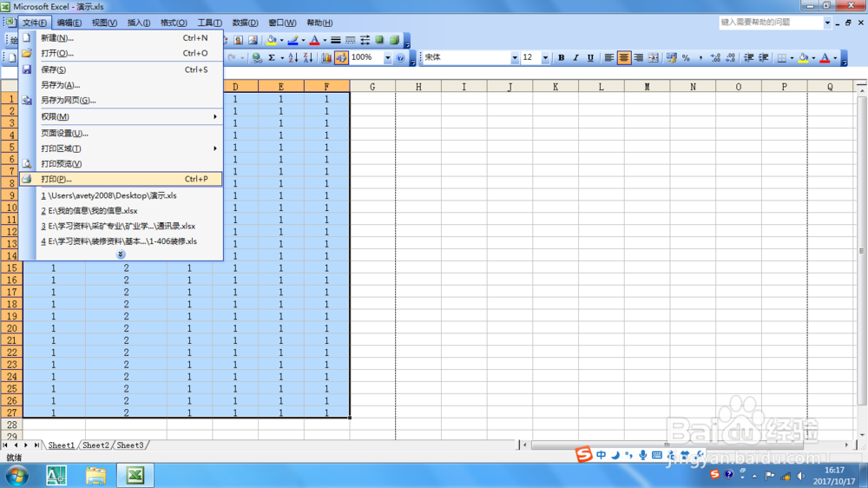Choose the line style icon
This screenshot has width=868, height=488.
[x=335, y=40]
